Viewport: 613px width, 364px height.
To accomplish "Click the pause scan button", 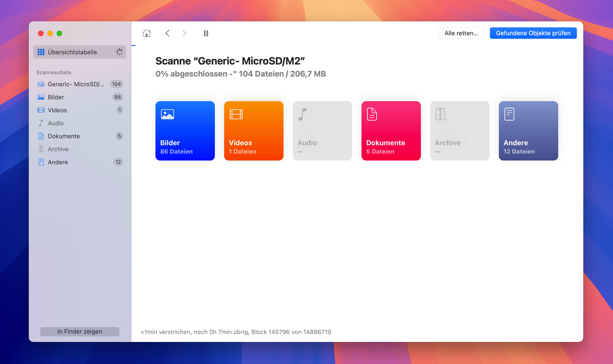I will [x=207, y=33].
